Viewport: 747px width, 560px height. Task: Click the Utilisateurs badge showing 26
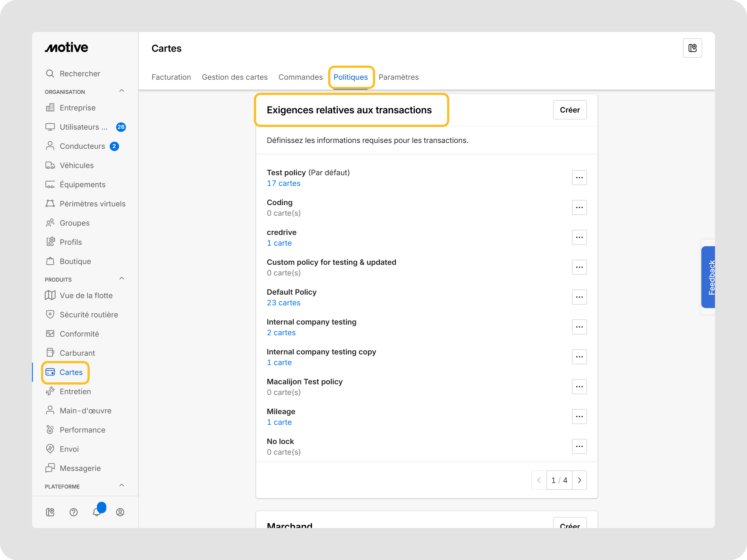121,127
